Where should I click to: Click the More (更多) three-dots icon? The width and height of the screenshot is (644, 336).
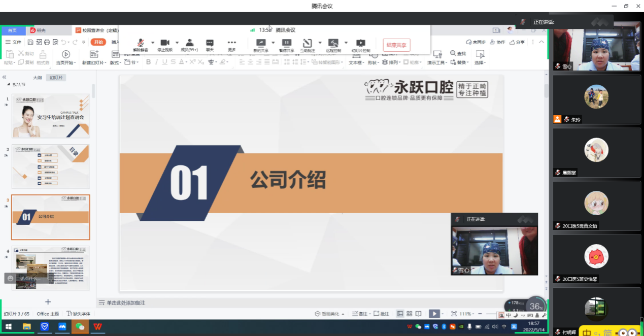pyautogui.click(x=231, y=43)
